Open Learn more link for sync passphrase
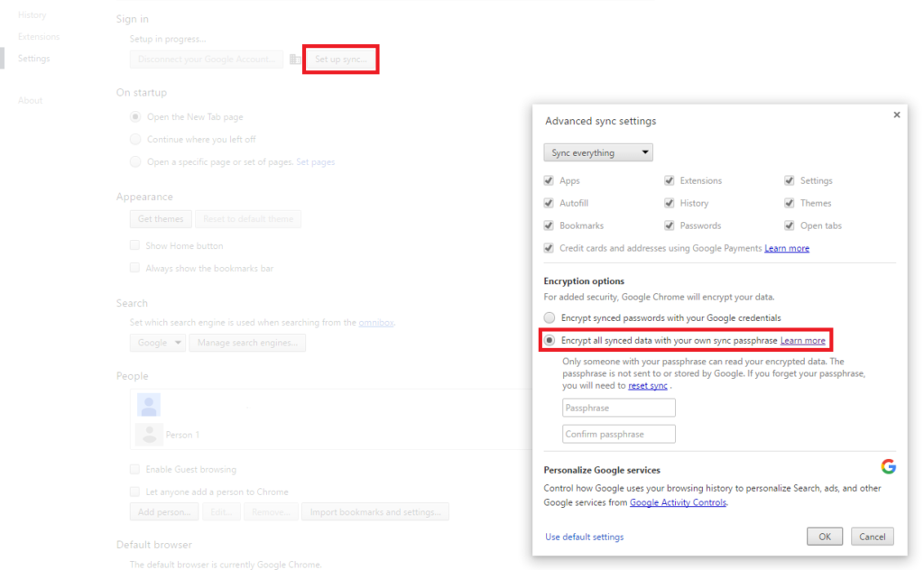The image size is (924, 570). tap(802, 340)
